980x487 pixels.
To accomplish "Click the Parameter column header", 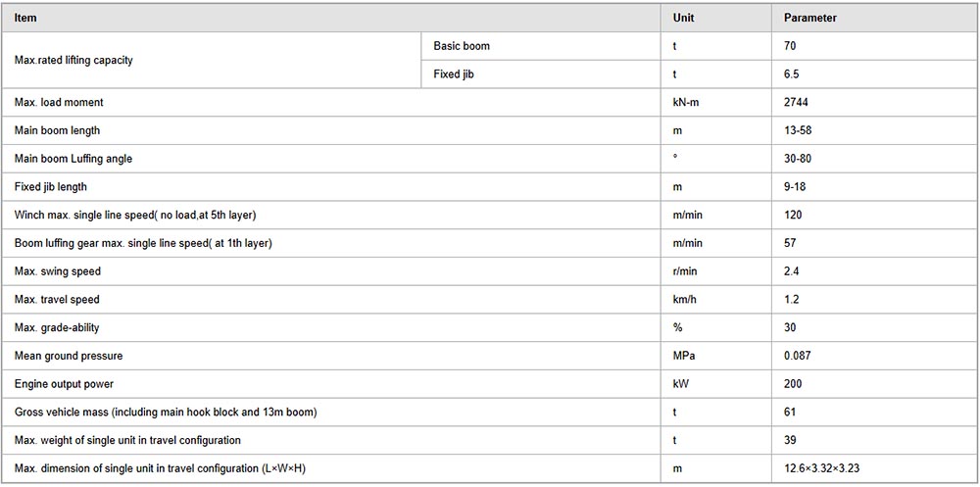I will (810, 19).
